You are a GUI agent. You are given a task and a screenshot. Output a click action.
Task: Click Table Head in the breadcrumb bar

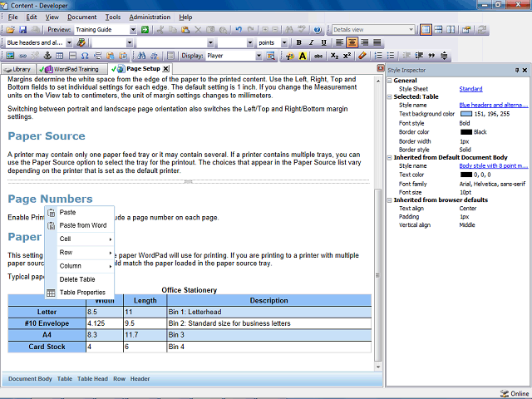click(92, 379)
